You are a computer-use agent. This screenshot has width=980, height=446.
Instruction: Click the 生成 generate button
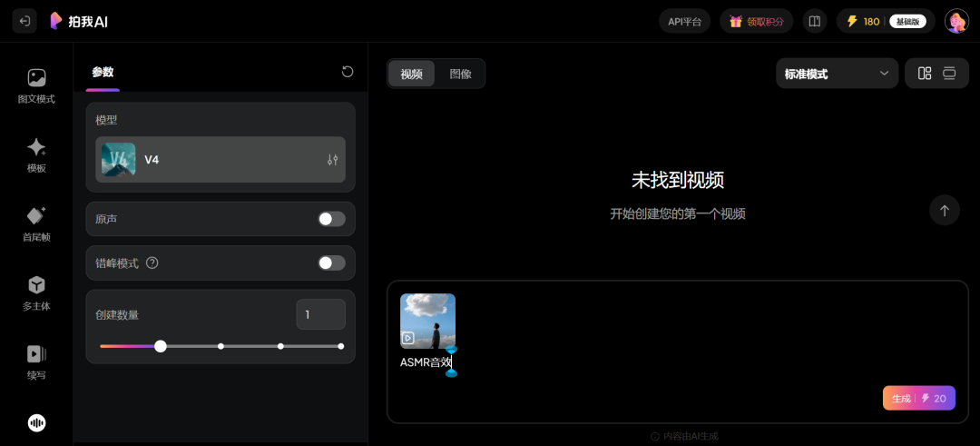point(918,398)
